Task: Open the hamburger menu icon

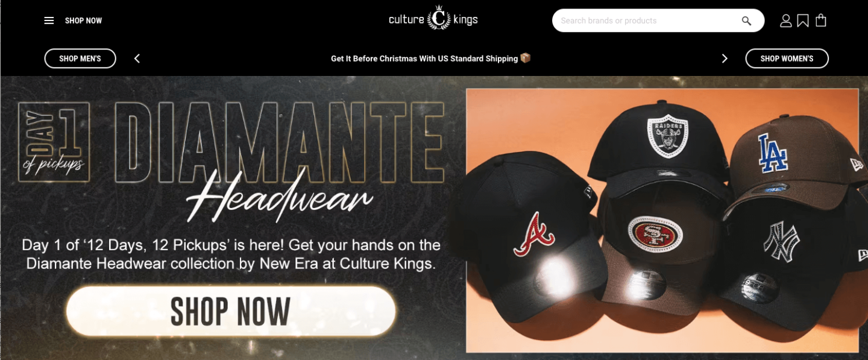Action: [49, 21]
